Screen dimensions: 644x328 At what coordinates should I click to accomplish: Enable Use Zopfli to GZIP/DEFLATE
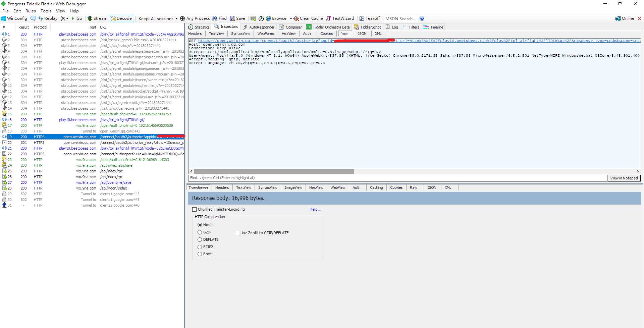pos(237,233)
